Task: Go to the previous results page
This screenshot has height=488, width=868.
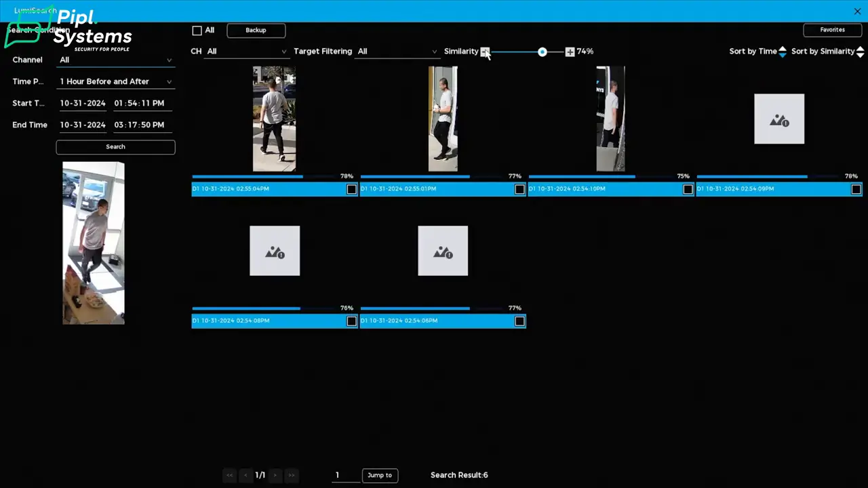Action: point(245,475)
